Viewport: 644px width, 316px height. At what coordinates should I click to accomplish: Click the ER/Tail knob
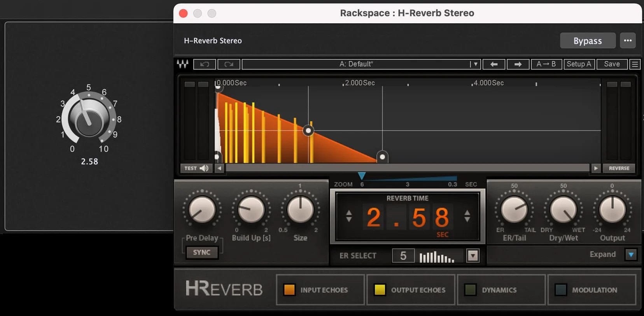[x=514, y=210]
